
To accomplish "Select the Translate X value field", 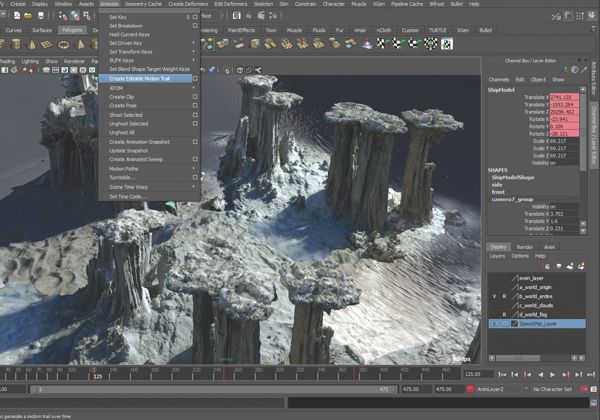I will (x=564, y=97).
